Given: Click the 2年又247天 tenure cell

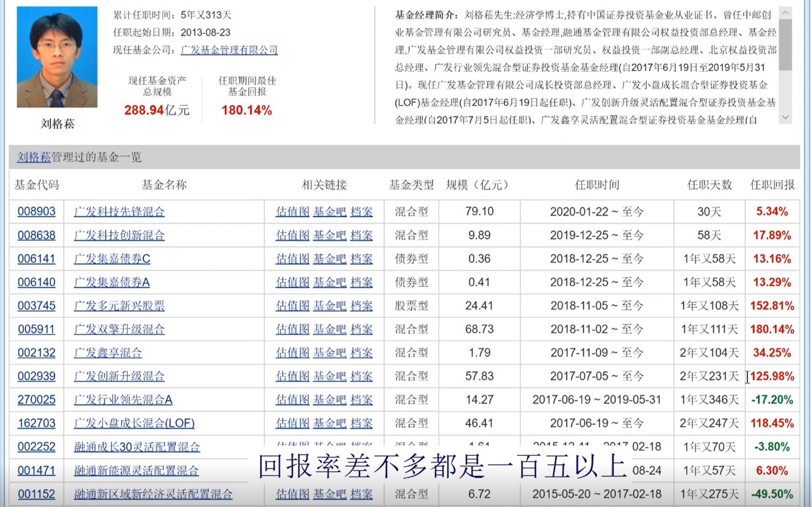Looking at the screenshot, I should coord(709,423).
